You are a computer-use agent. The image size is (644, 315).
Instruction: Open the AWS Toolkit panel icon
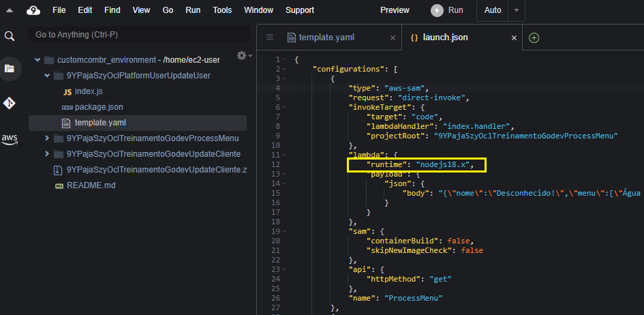[9, 139]
